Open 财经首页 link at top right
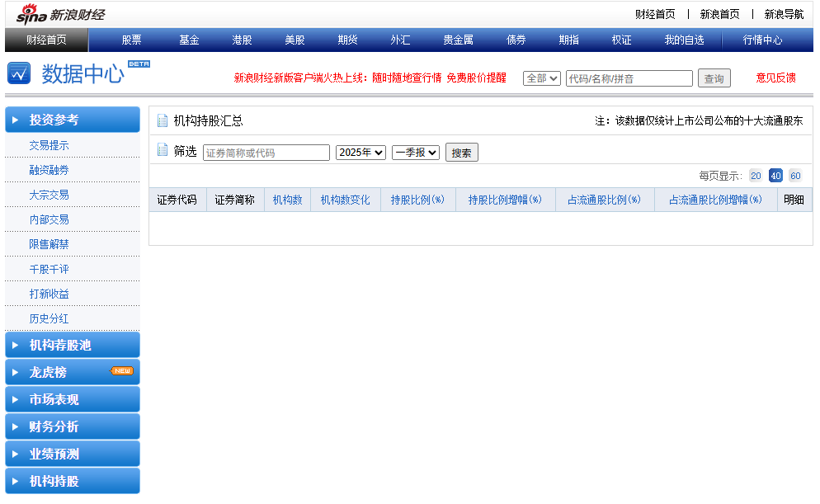This screenshot has height=504, width=820. 655,14
